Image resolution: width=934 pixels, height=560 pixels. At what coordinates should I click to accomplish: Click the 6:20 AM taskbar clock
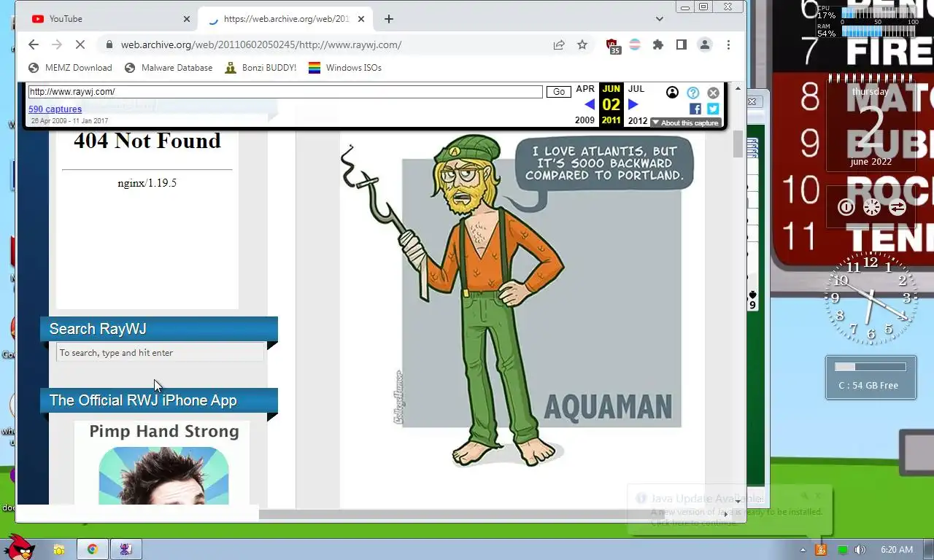click(897, 550)
